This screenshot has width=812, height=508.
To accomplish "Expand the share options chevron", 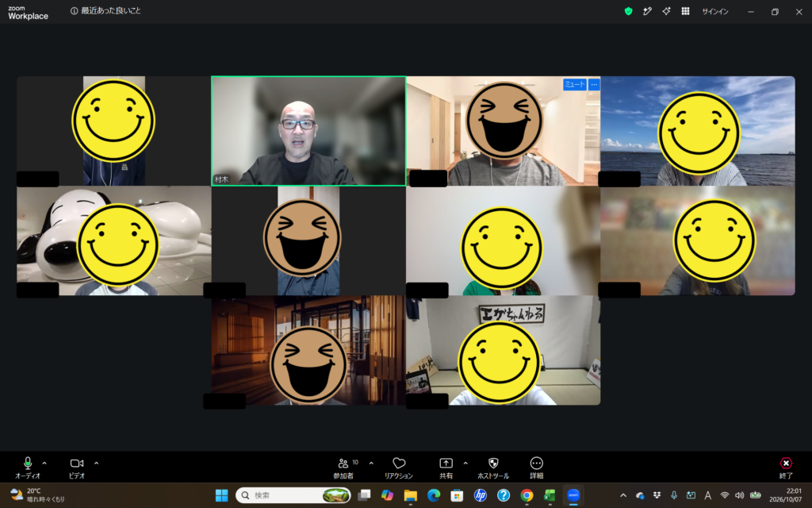I will (x=465, y=463).
